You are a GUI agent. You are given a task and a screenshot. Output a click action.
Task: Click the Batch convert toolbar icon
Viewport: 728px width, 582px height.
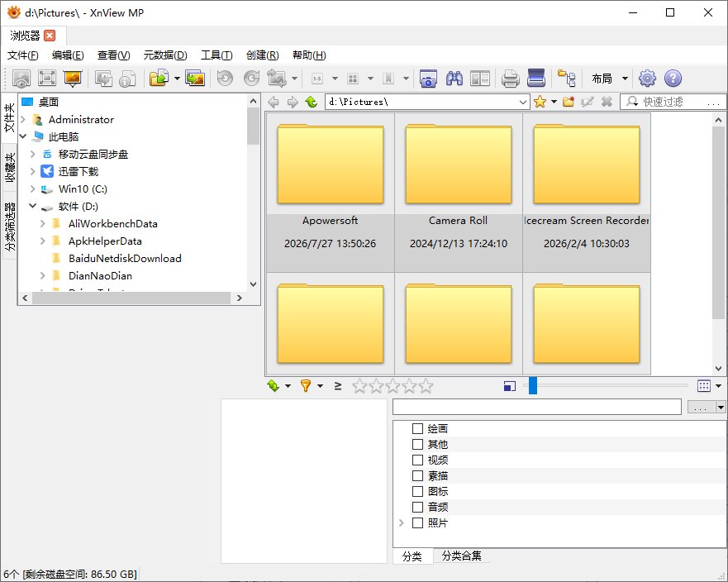[195, 78]
